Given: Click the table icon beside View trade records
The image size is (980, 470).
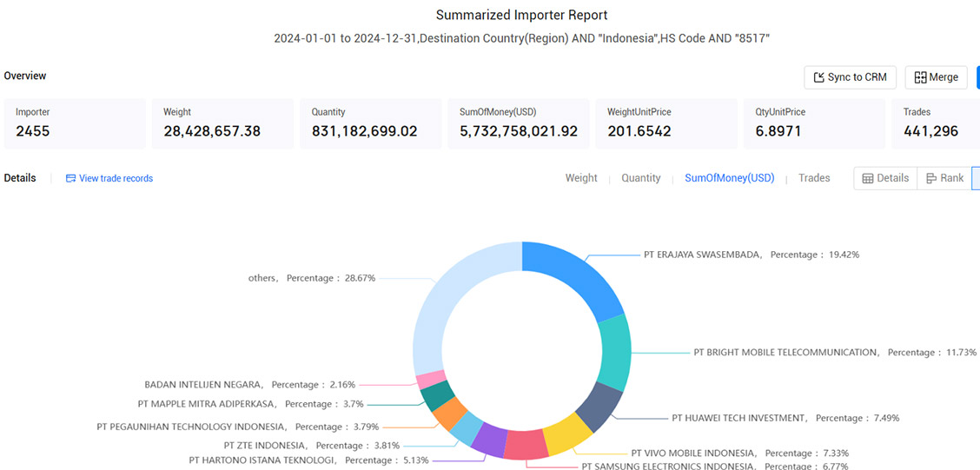Looking at the screenshot, I should (70, 178).
